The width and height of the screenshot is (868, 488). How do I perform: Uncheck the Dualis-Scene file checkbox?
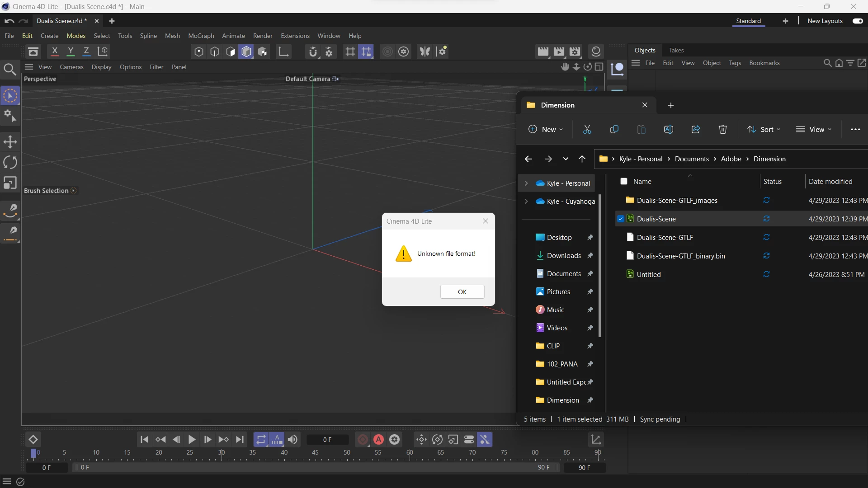(x=621, y=219)
